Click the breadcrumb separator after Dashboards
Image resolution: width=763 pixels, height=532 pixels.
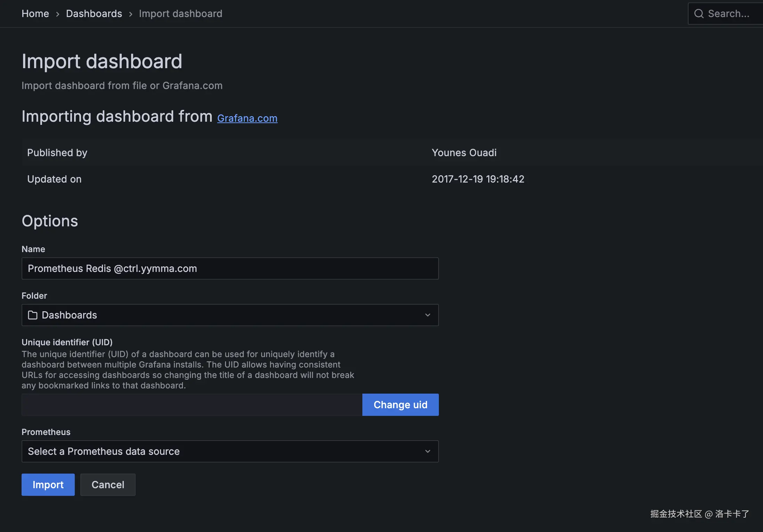(131, 14)
